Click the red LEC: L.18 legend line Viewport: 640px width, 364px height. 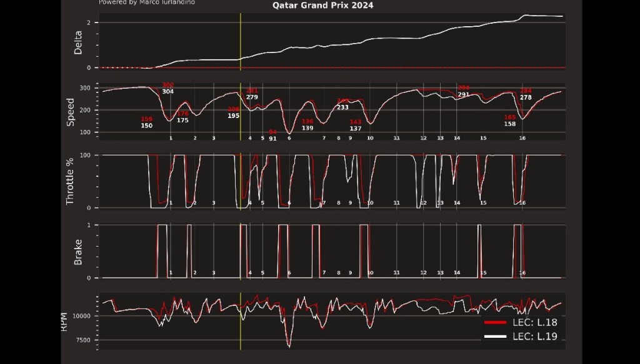point(495,322)
